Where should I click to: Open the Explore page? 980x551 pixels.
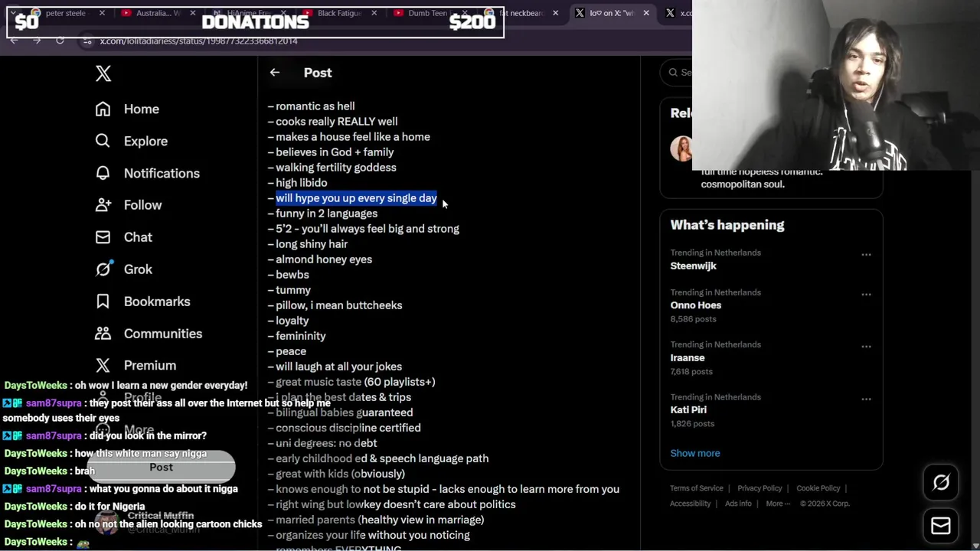[x=131, y=141]
